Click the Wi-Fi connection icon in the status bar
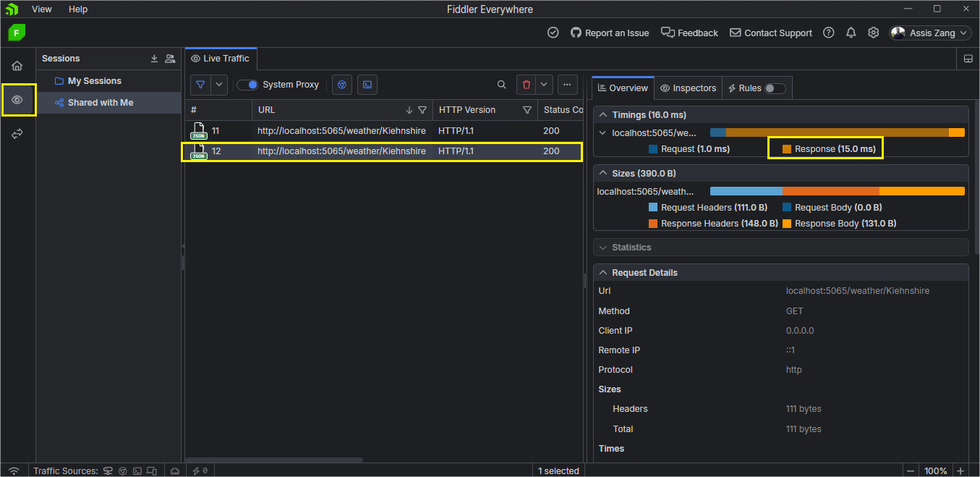The image size is (980, 477). (x=14, y=470)
